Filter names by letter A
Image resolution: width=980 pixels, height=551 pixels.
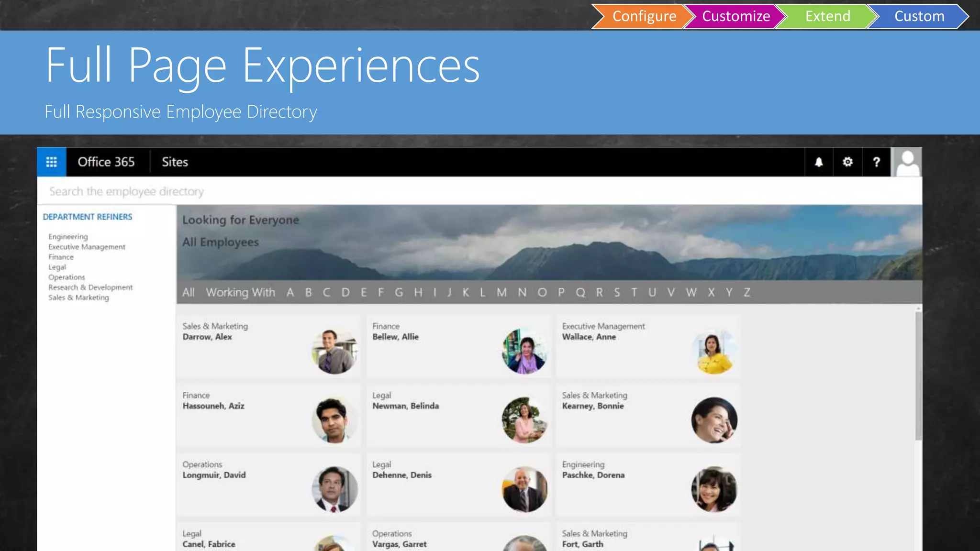pos(290,292)
